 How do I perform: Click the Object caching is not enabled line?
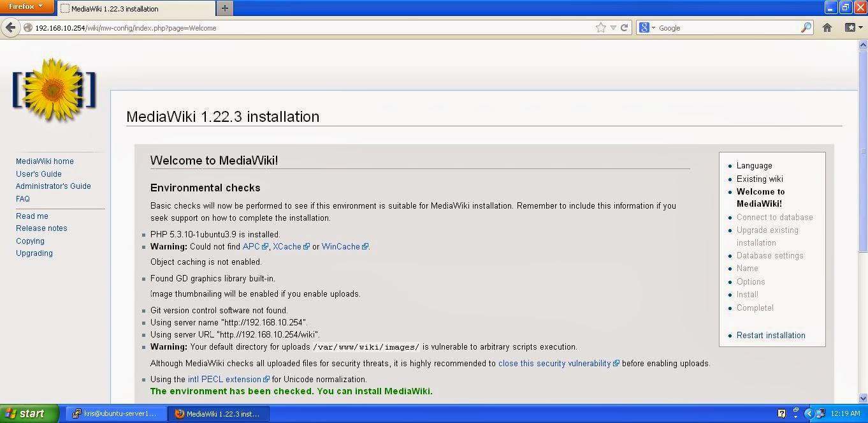[206, 262]
